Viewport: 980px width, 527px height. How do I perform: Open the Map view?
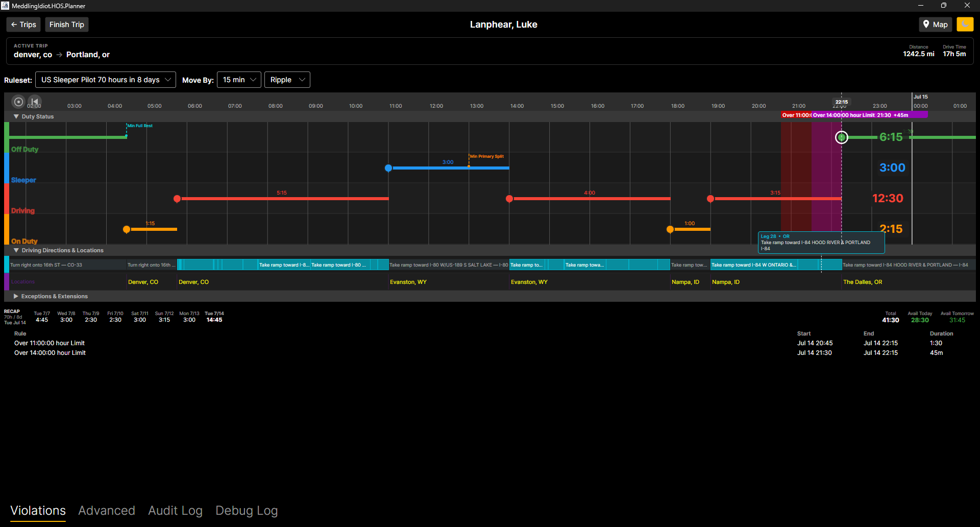pyautogui.click(x=936, y=25)
